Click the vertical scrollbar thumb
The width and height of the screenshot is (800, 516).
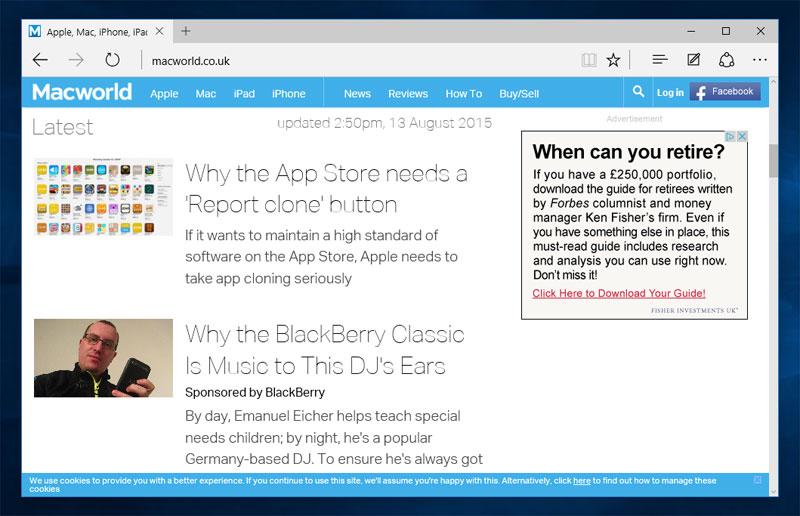(773, 161)
